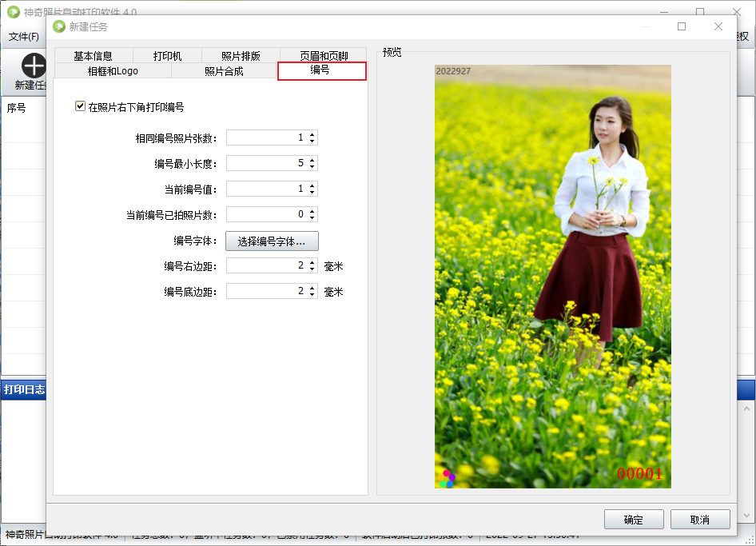Click the 2022927 header text in preview

(x=453, y=71)
